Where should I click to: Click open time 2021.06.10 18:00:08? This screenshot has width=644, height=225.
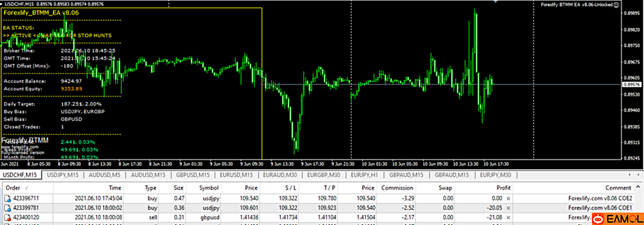coord(98,217)
